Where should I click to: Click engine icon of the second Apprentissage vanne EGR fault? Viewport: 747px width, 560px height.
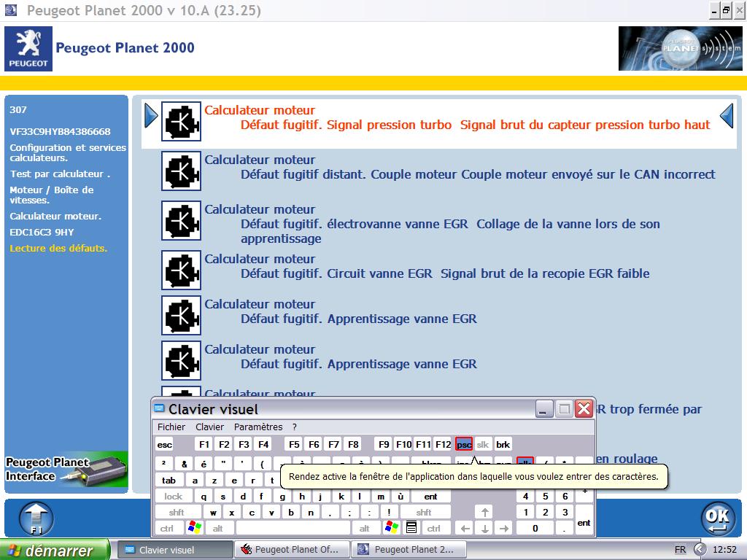click(x=181, y=360)
